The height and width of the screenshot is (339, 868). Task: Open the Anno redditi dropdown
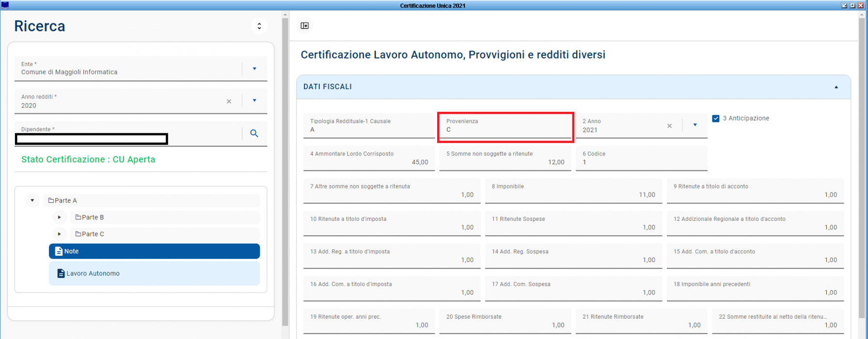click(254, 101)
